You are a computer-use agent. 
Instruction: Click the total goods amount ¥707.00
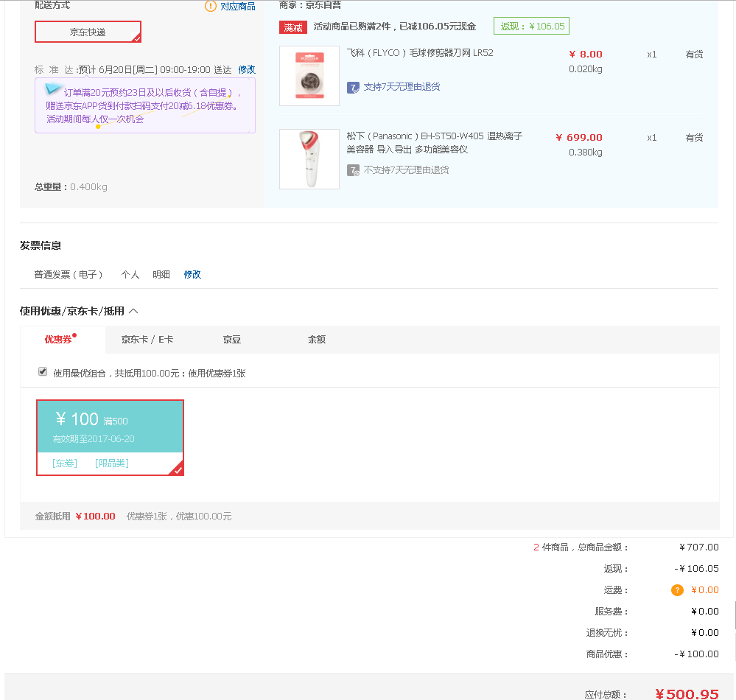pyautogui.click(x=699, y=547)
